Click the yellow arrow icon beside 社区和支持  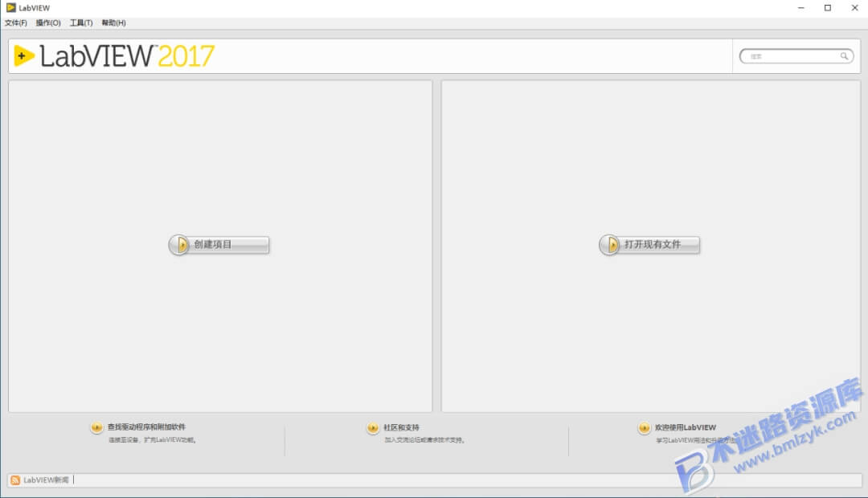(x=373, y=428)
